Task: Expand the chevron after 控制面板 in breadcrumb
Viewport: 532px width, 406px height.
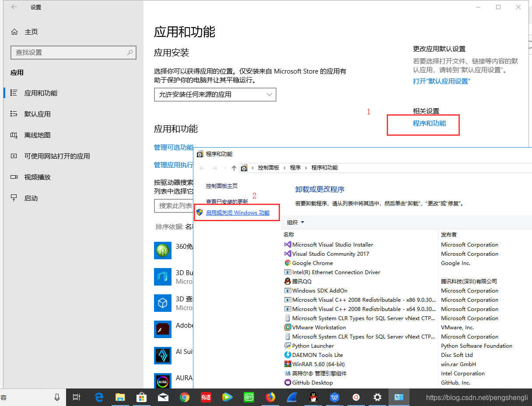Action: 284,168
